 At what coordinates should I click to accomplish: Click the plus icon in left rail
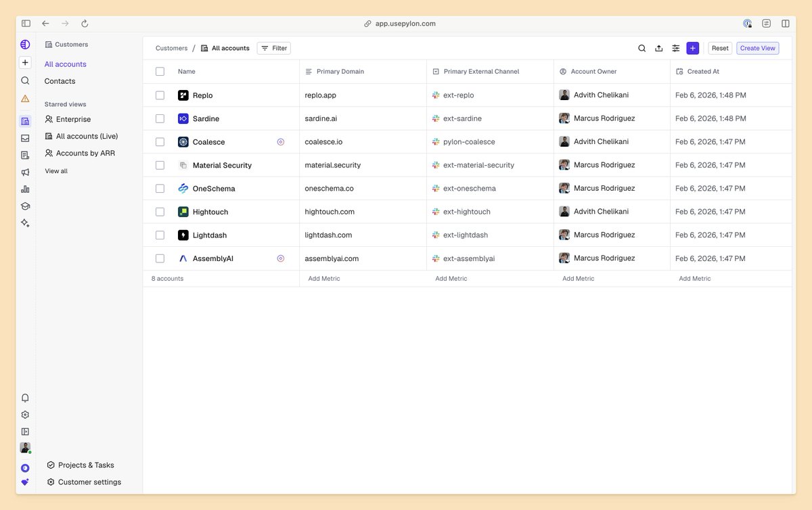[x=25, y=62]
